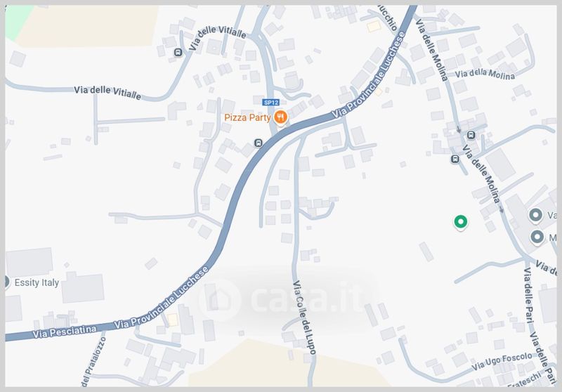This screenshot has height=392, width=562.
Task: Select the bus stop icon closest to Pizza Party
Action: tap(258, 143)
